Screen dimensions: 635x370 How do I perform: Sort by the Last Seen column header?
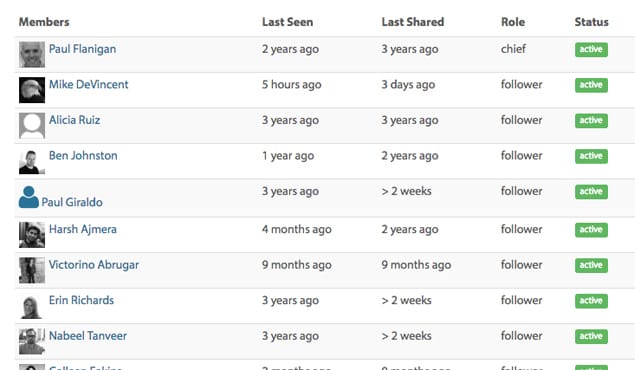(288, 22)
